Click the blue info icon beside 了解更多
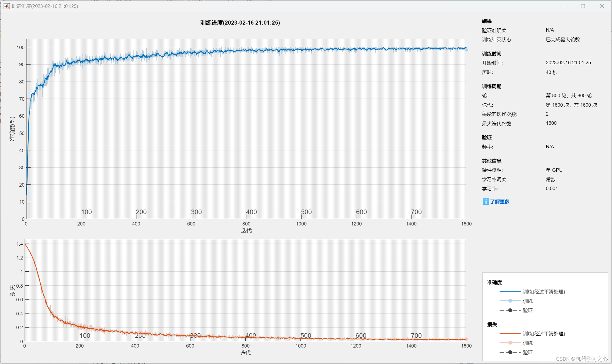This screenshot has width=612, height=364. click(x=486, y=201)
